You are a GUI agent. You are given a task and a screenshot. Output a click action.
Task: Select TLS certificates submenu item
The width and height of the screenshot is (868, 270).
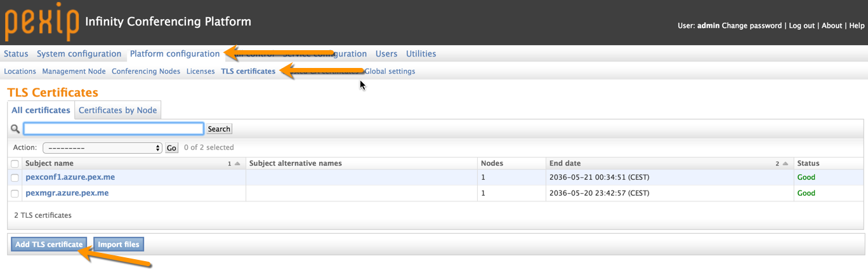248,71
